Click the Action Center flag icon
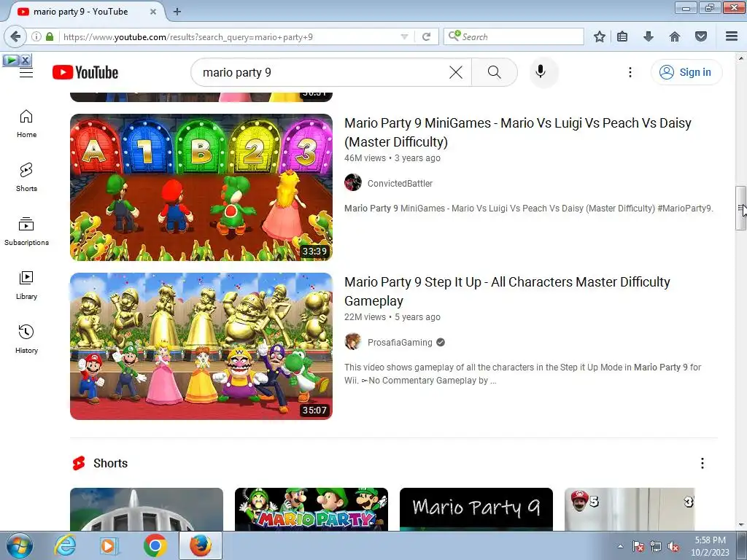 click(638, 547)
